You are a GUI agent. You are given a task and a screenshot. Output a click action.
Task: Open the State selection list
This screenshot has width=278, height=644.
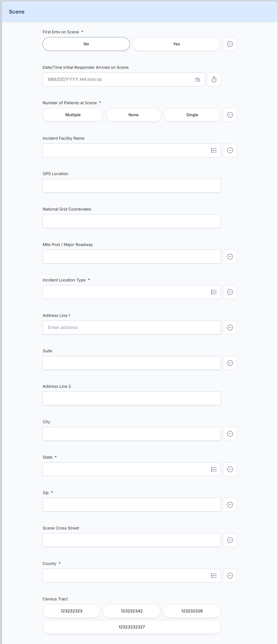point(214,469)
